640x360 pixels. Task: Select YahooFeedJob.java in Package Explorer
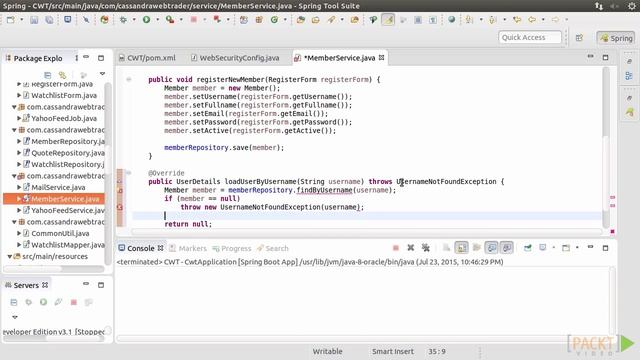[x=64, y=118]
